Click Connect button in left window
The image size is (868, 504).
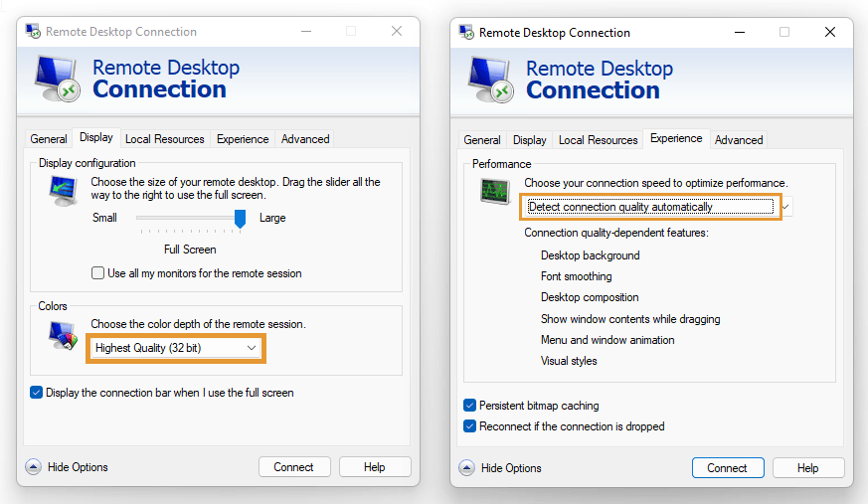coord(294,467)
